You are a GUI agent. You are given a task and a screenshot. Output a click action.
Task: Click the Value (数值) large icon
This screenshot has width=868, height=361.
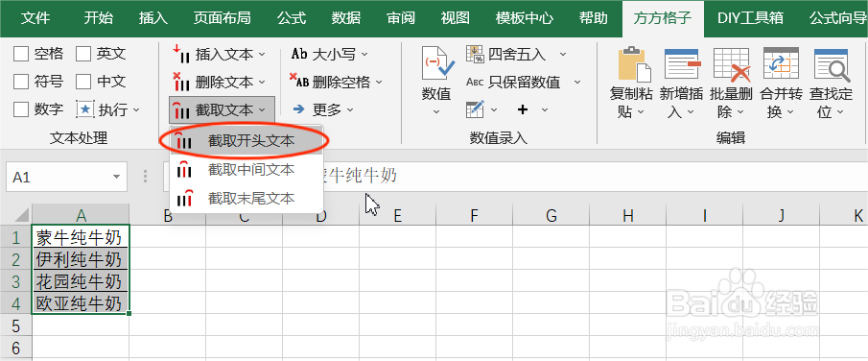[437, 63]
